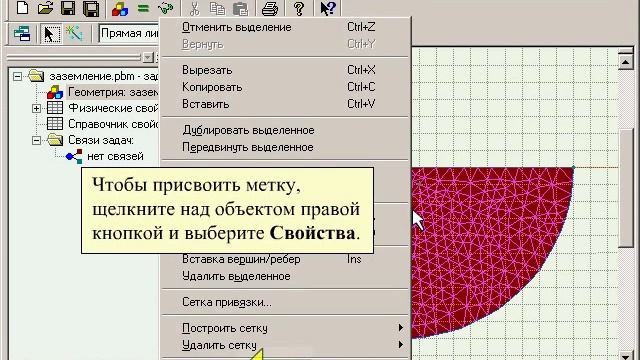Activate the context help arrow icon
This screenshot has height=360, width=640.
pyautogui.click(x=328, y=8)
